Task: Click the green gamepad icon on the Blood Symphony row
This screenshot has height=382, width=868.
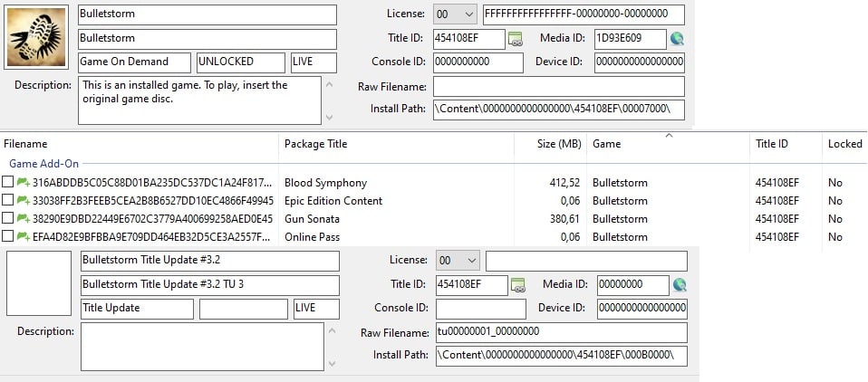Action: tap(24, 183)
